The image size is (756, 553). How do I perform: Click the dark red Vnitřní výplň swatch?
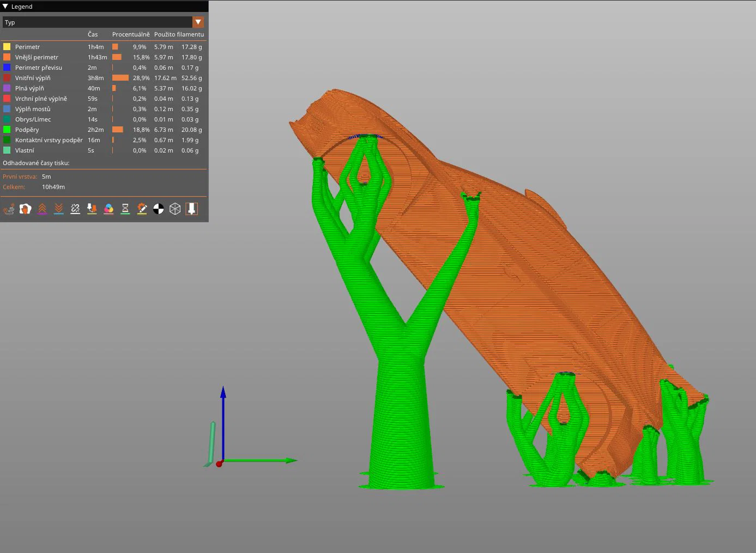pyautogui.click(x=7, y=78)
